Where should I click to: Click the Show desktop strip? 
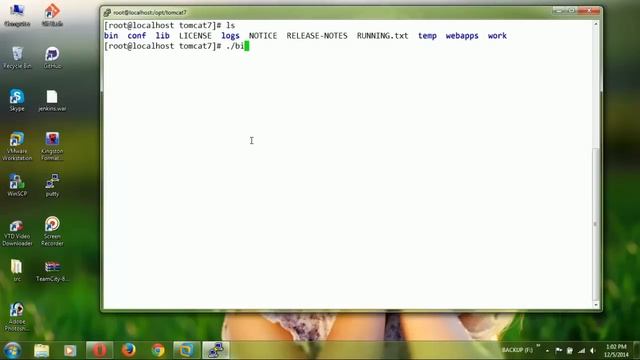click(636, 351)
